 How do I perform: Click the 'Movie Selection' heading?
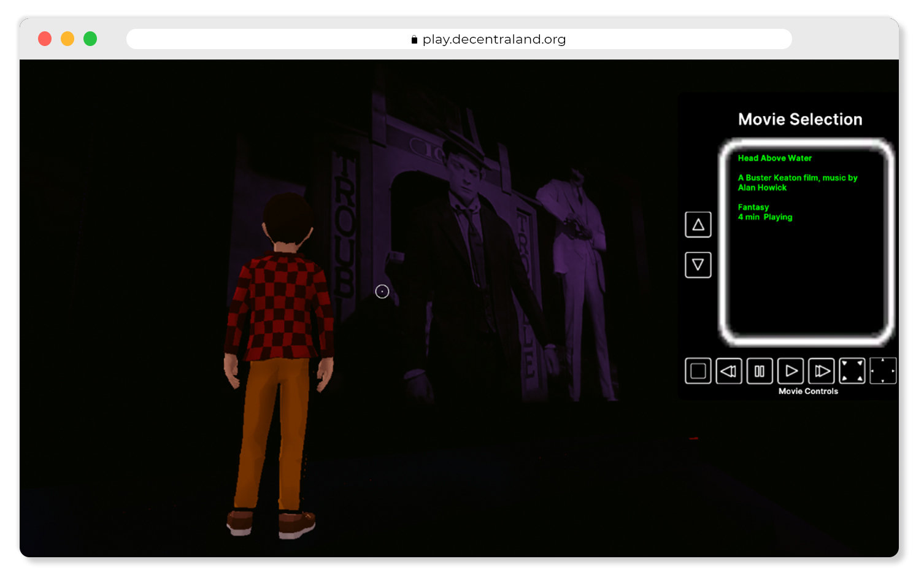point(800,119)
